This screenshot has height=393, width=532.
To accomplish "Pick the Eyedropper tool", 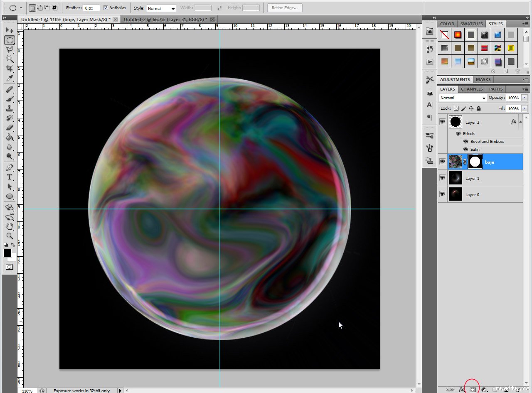I will point(10,79).
